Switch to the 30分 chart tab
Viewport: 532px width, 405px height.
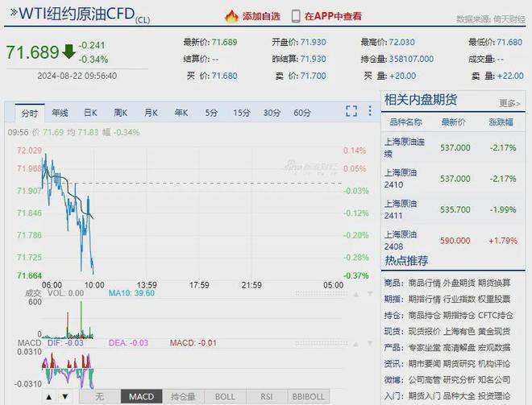pyautogui.click(x=272, y=113)
